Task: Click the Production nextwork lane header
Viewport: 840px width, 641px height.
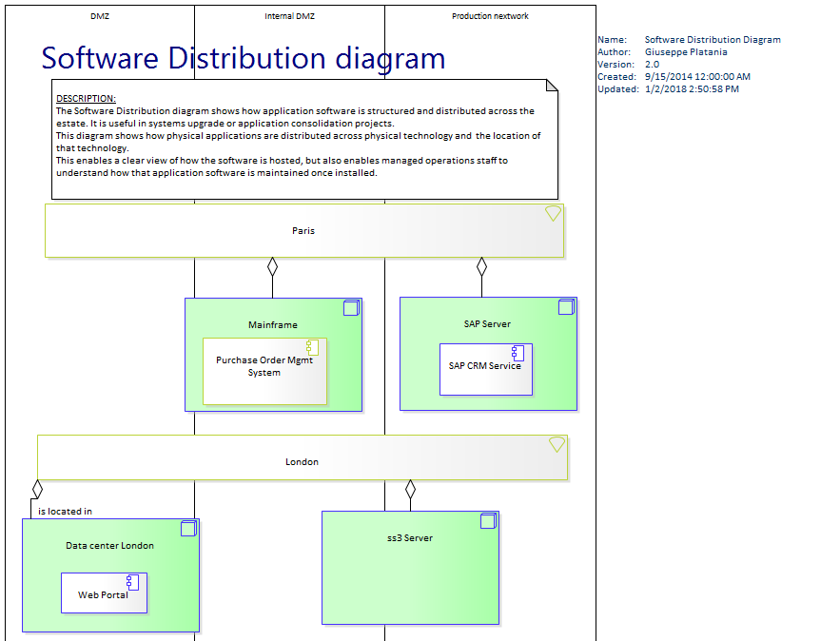Action: [491, 15]
